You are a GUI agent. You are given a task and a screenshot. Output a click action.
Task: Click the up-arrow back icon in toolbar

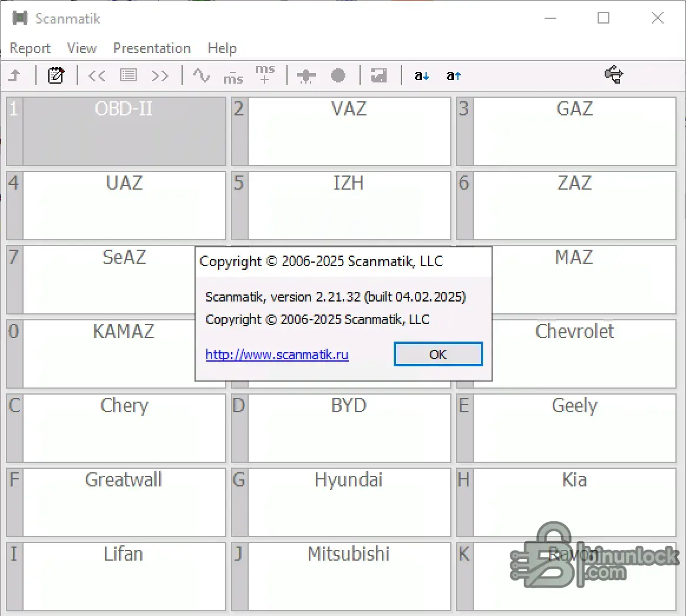15,75
